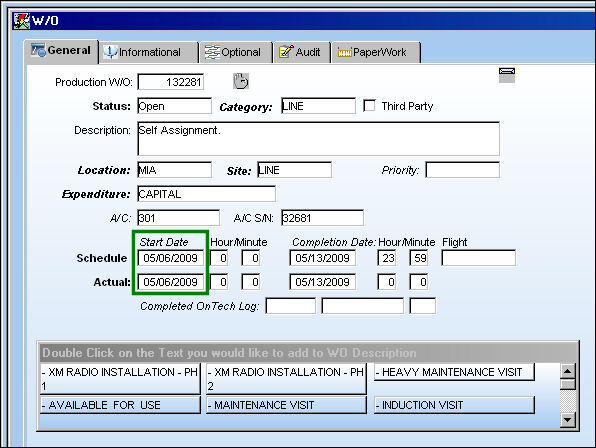Enable the Third Party checkbox
The height and width of the screenshot is (448, 596).
(x=369, y=106)
